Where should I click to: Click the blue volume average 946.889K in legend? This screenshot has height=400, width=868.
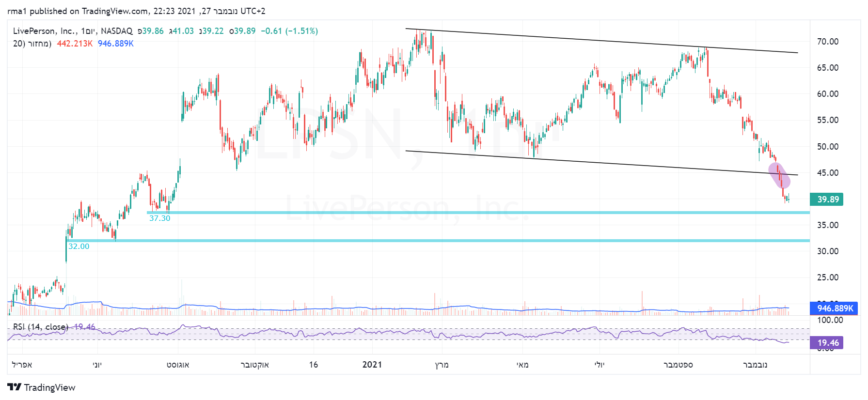coord(116,44)
